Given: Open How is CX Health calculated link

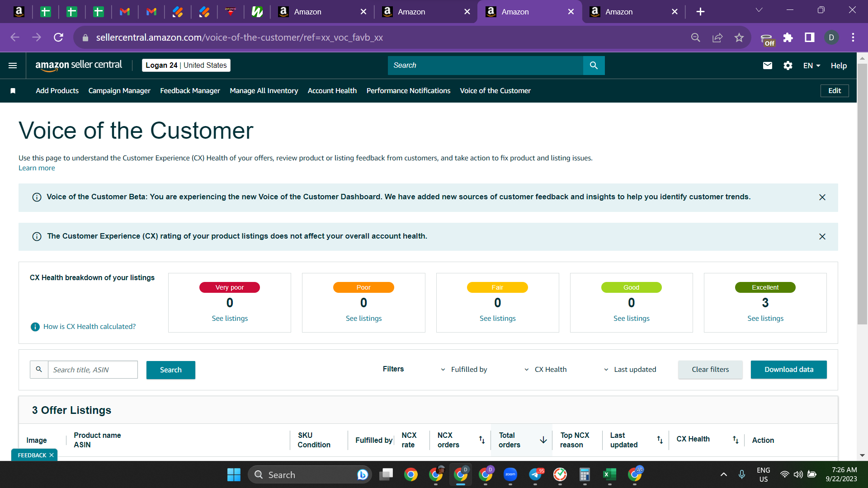Looking at the screenshot, I should click(x=90, y=327).
